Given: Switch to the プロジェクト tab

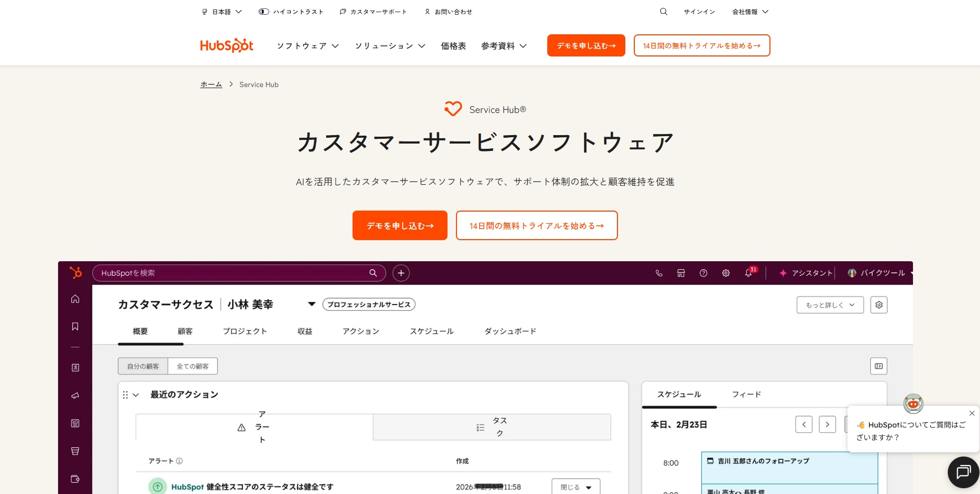Looking at the screenshot, I should point(245,331).
